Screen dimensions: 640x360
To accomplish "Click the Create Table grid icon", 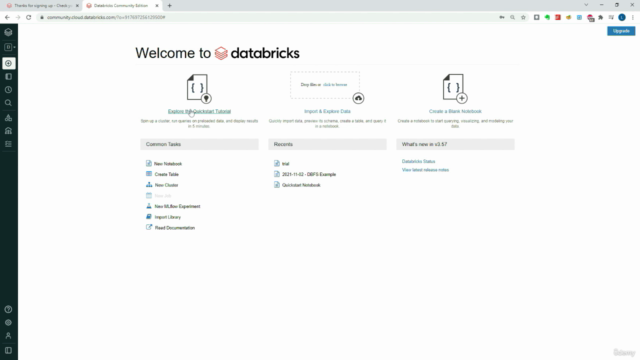I will [x=149, y=174].
